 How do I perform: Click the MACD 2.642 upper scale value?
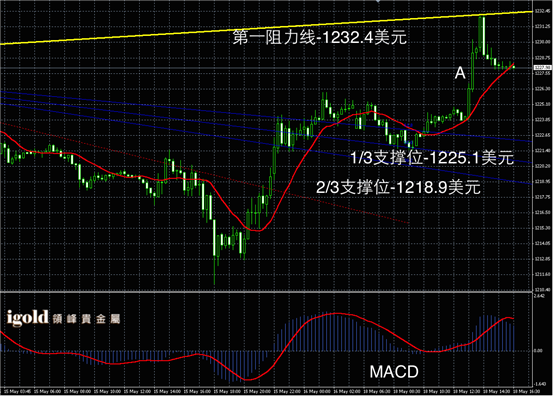tap(540, 296)
